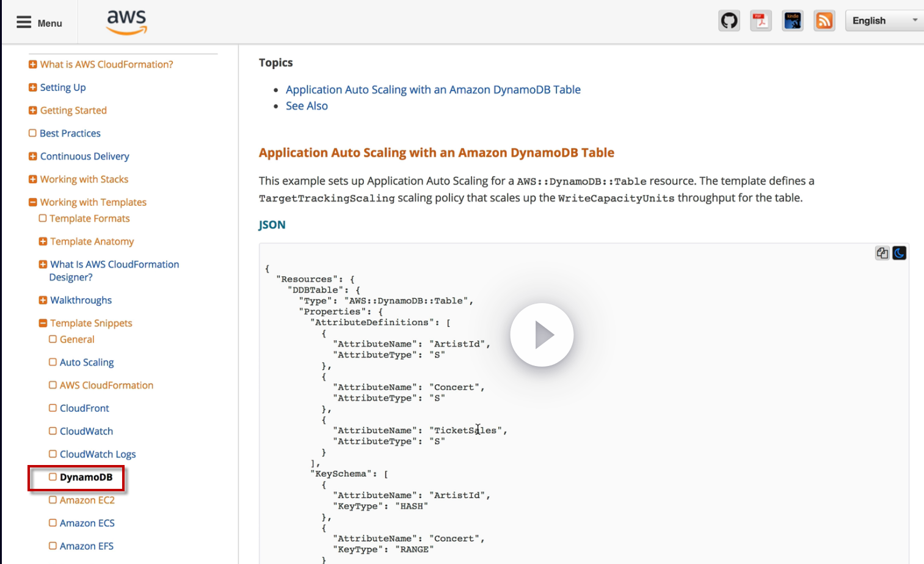
Task: Click the video play button overlay
Action: 542,335
